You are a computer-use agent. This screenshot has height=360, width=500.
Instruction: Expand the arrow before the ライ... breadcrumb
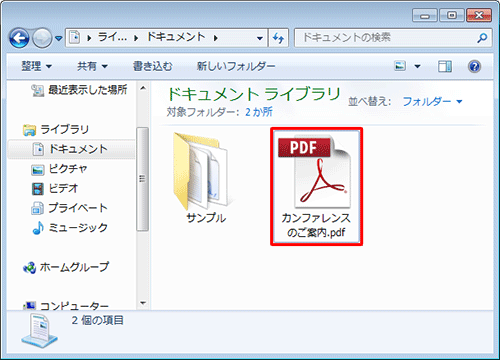point(89,38)
